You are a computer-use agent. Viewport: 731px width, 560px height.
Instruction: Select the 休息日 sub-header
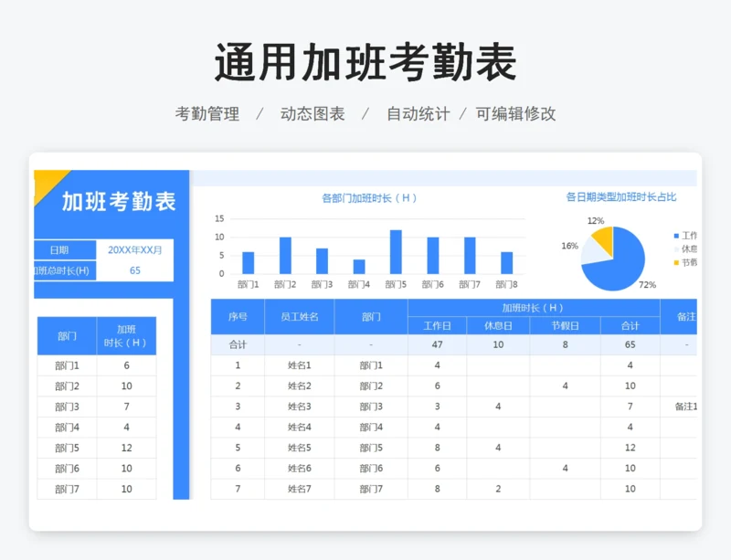pos(498,326)
